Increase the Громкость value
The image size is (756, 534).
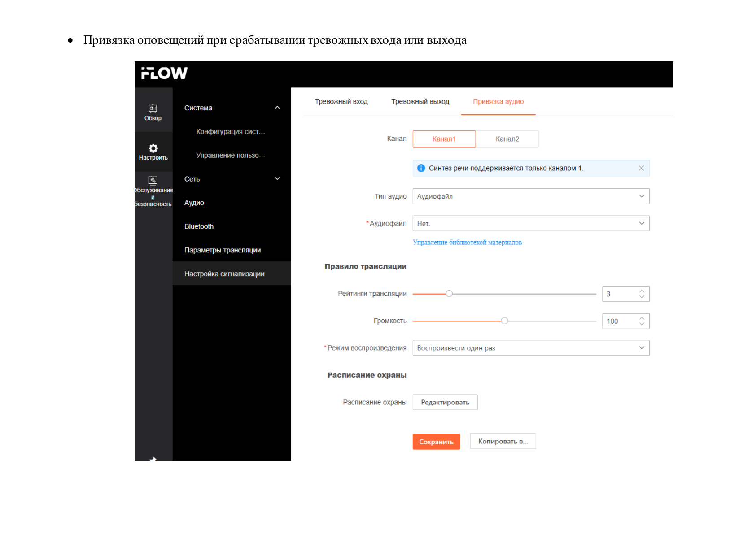tap(642, 318)
